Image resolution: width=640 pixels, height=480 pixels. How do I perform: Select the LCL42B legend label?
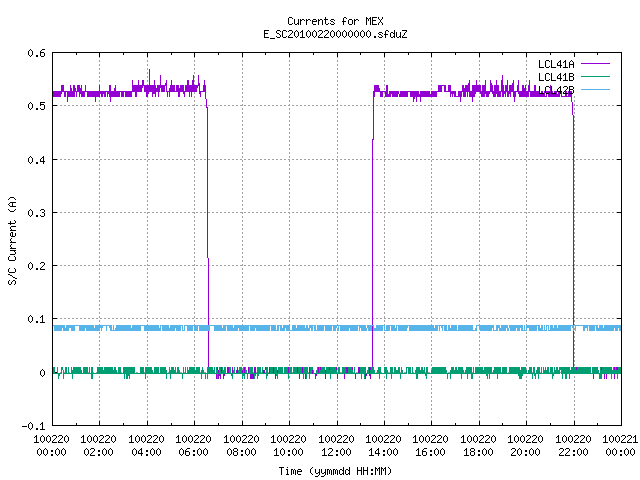pos(556,90)
